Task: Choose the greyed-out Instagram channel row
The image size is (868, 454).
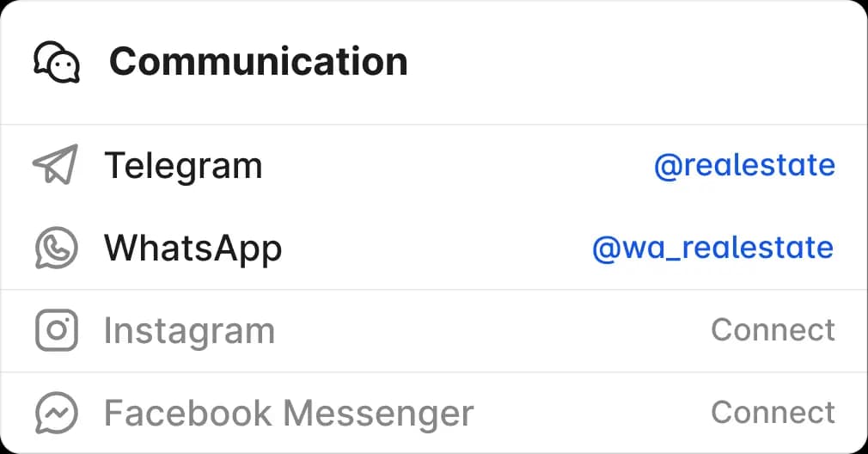Action: (x=434, y=330)
